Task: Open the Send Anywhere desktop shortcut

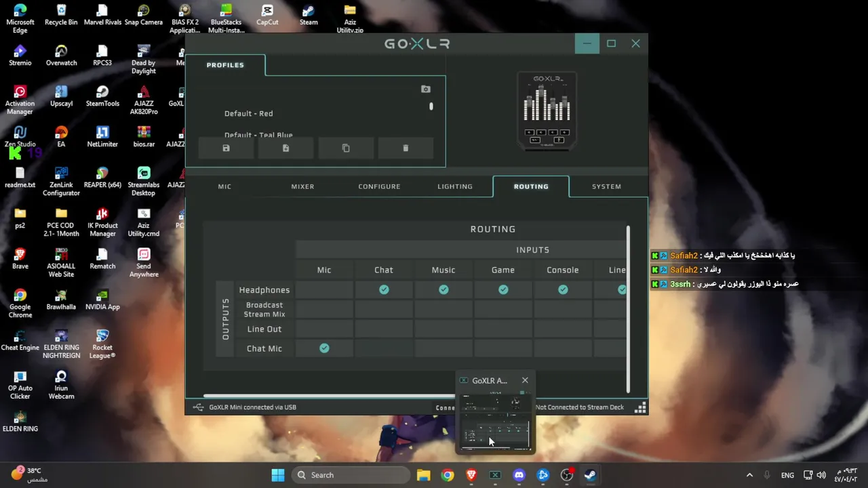Action: pos(143,263)
